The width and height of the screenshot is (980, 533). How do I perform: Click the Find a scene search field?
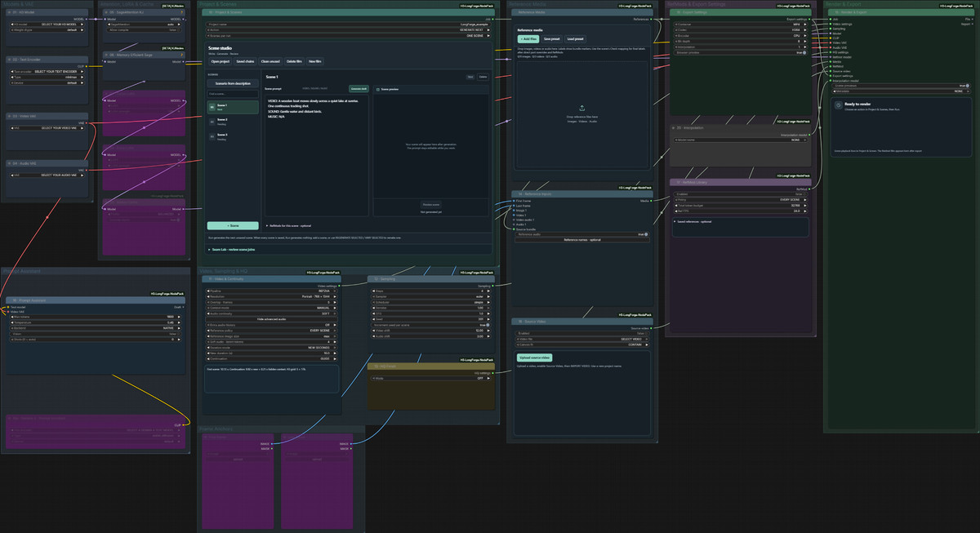[x=233, y=94]
